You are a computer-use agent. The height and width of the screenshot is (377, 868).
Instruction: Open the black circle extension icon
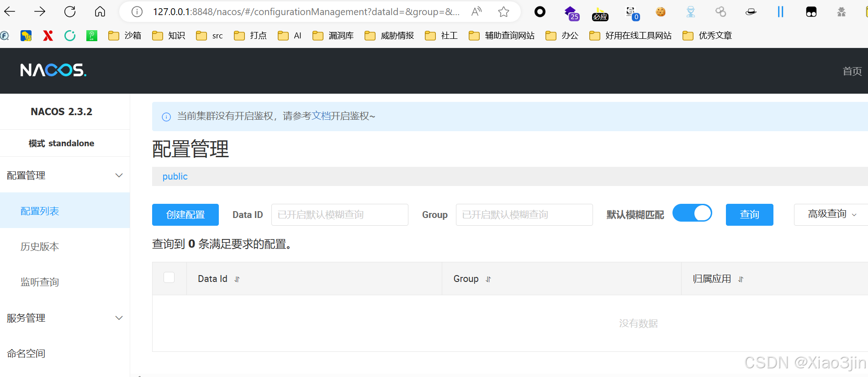[540, 12]
